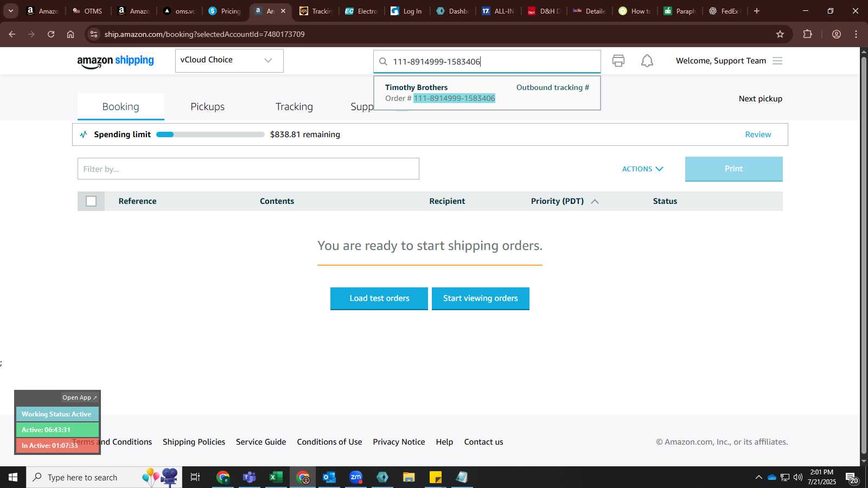Click Start viewing orders button
Screen dimensions: 868x488
coord(481,298)
